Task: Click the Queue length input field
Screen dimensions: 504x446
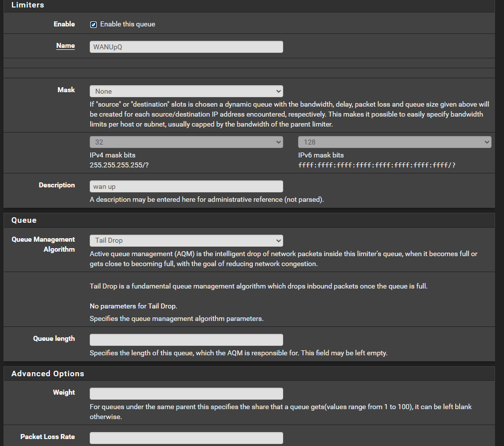Action: (186, 340)
